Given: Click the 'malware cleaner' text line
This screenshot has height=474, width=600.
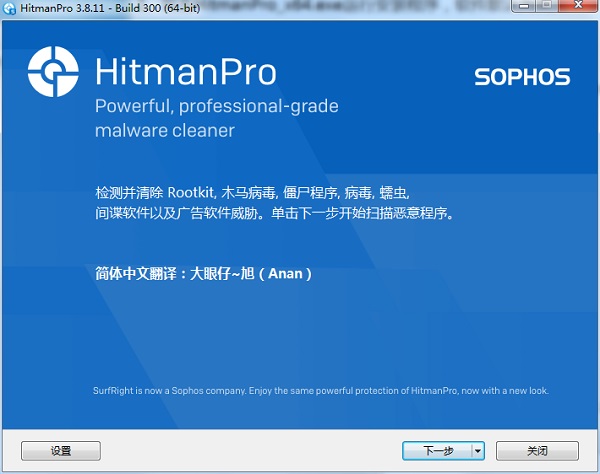Looking at the screenshot, I should click(165, 130).
